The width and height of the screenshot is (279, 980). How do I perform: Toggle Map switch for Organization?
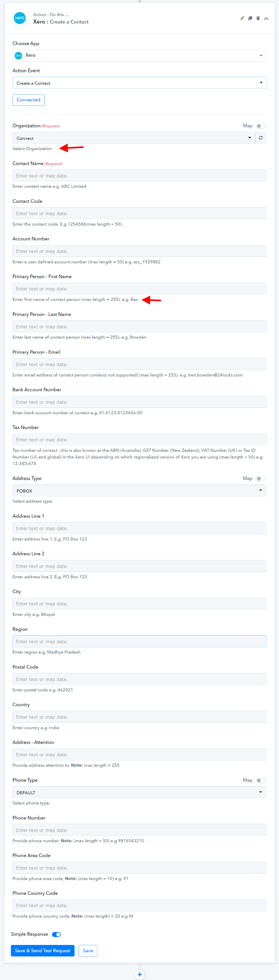[x=261, y=126]
